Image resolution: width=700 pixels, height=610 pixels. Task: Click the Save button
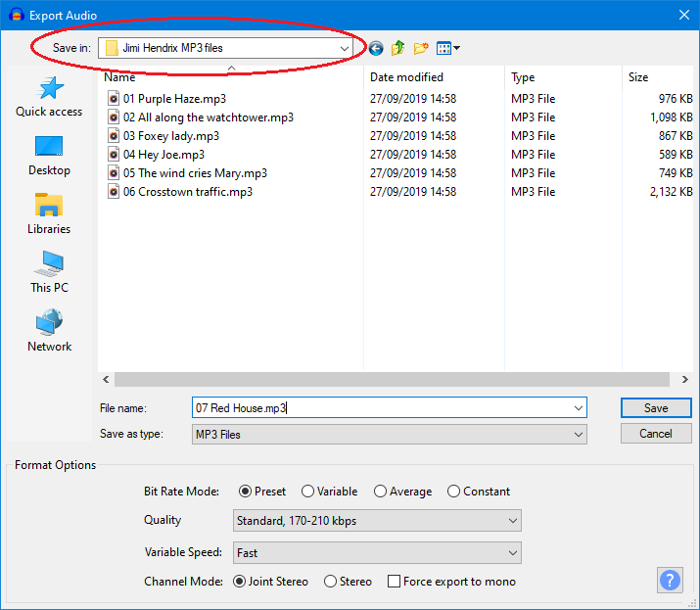656,408
